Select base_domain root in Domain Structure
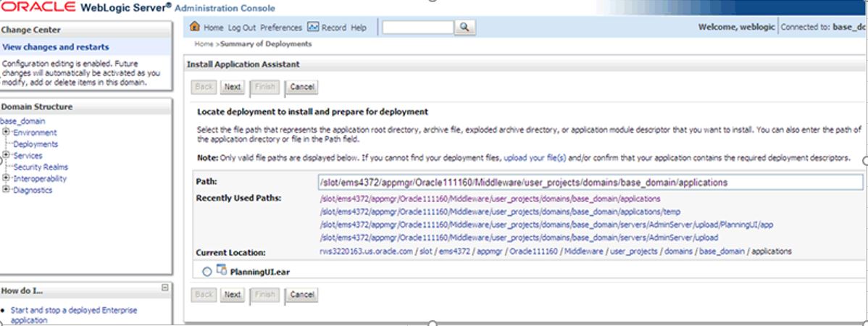The image size is (868, 326). click(22, 121)
